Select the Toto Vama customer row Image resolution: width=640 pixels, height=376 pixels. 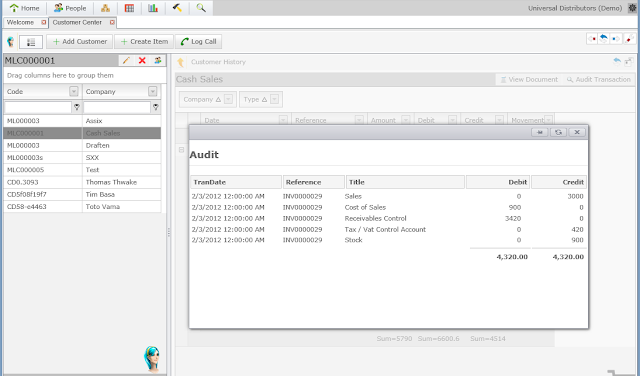82,207
